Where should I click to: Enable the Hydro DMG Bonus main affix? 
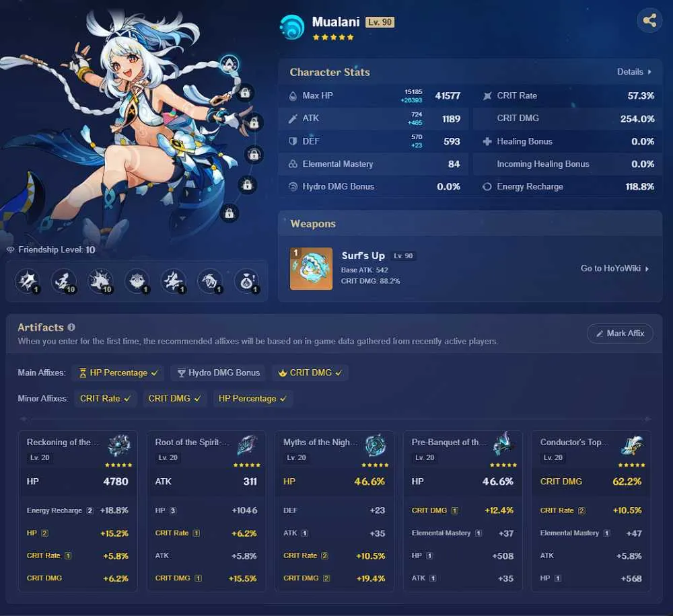218,373
